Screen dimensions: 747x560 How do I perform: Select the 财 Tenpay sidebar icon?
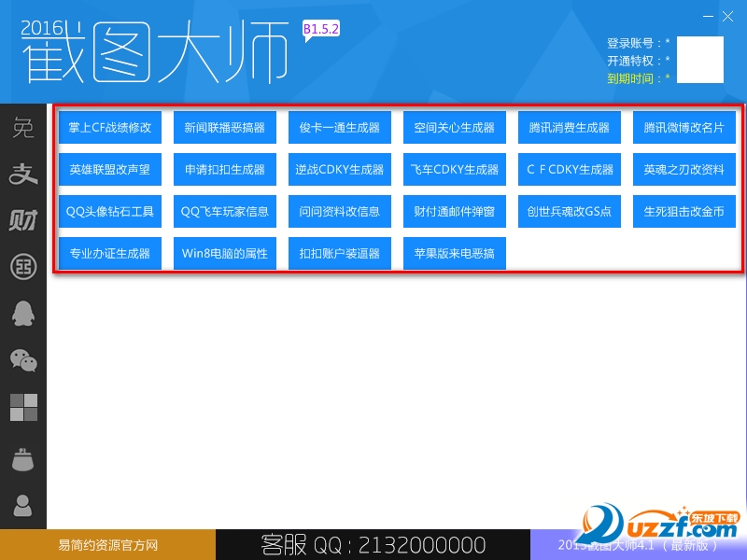[23, 220]
